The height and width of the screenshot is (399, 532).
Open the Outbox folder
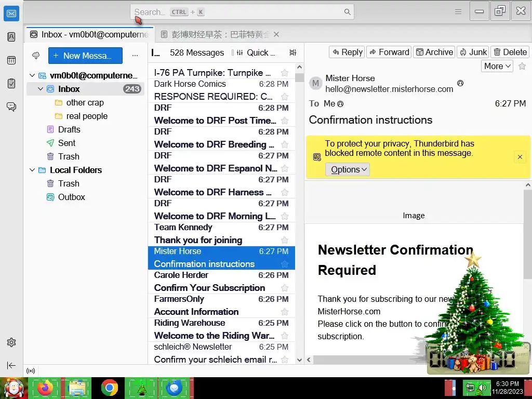[71, 197]
